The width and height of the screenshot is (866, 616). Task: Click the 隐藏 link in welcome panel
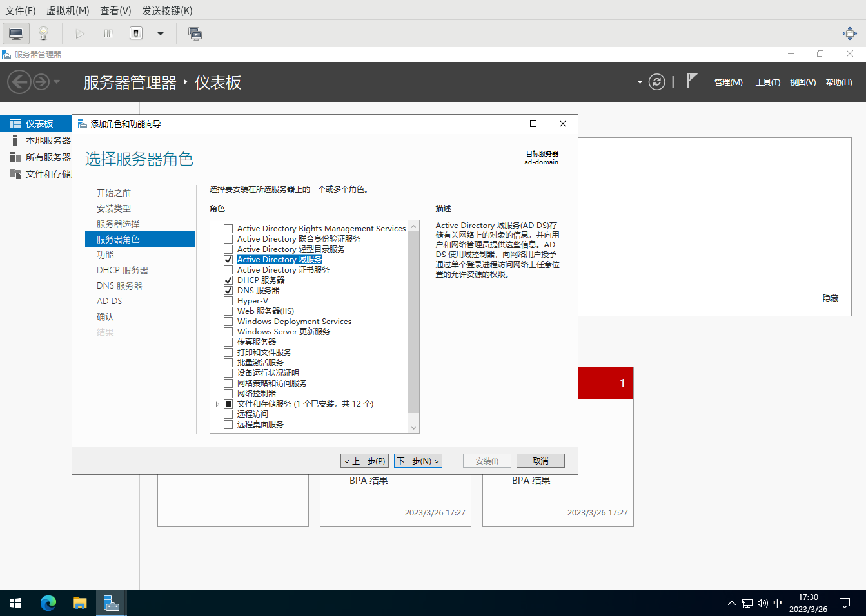pyautogui.click(x=831, y=298)
